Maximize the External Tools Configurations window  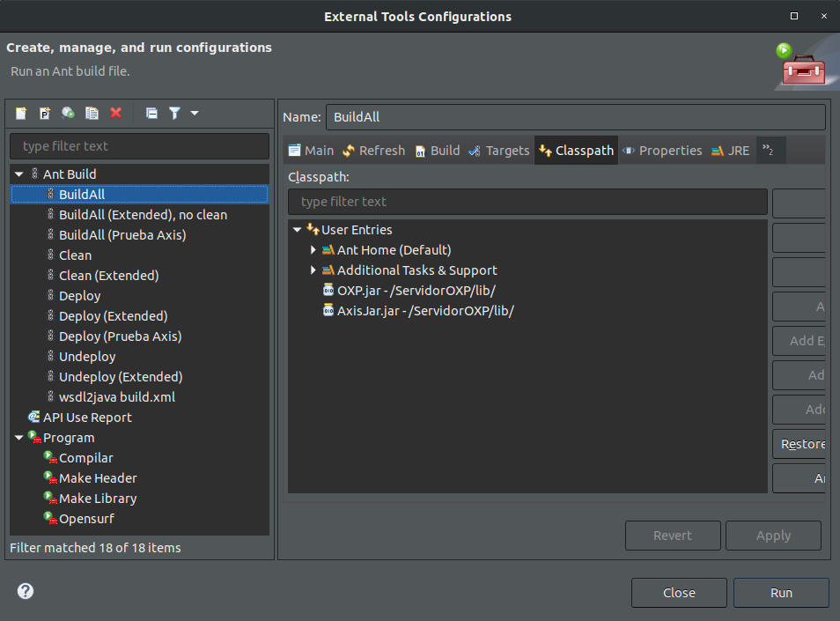tap(794, 16)
